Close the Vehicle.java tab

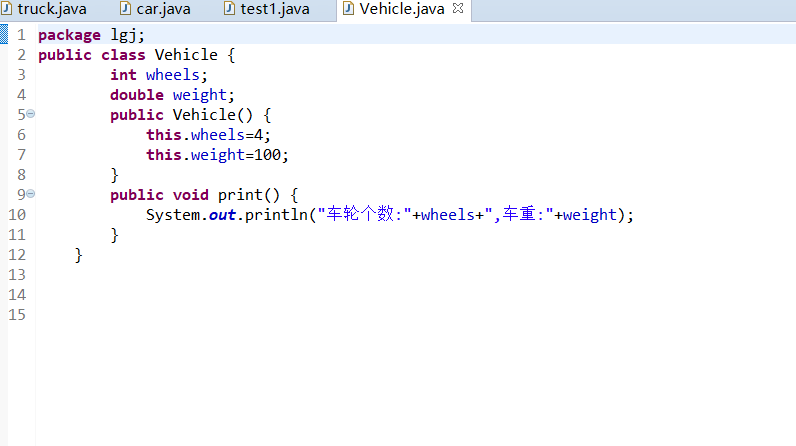(458, 8)
